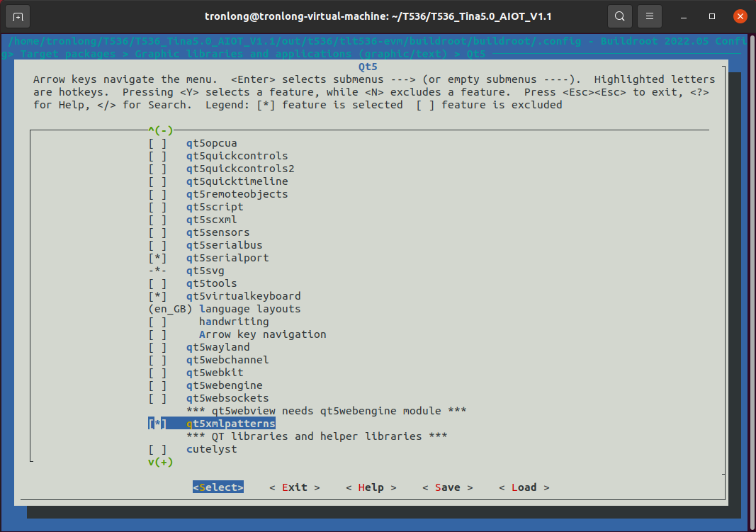Toggle the qt5quicktimeline checkbox

pyautogui.click(x=158, y=181)
